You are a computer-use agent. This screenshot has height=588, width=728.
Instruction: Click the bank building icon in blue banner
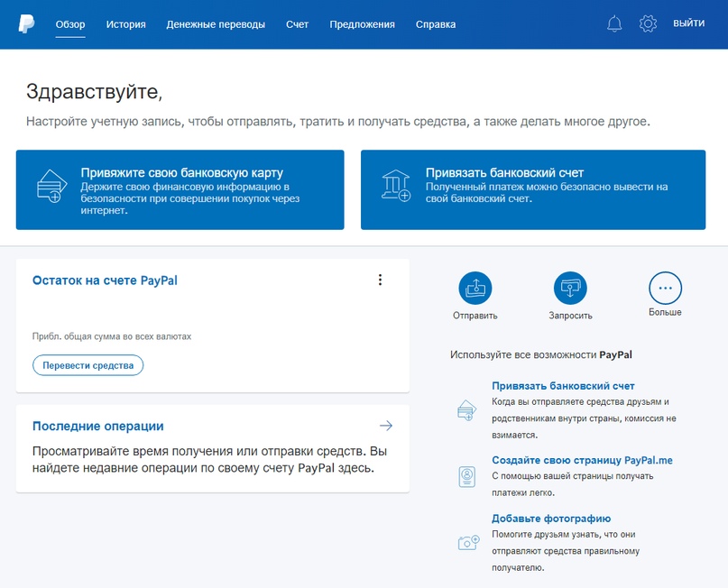pos(395,185)
